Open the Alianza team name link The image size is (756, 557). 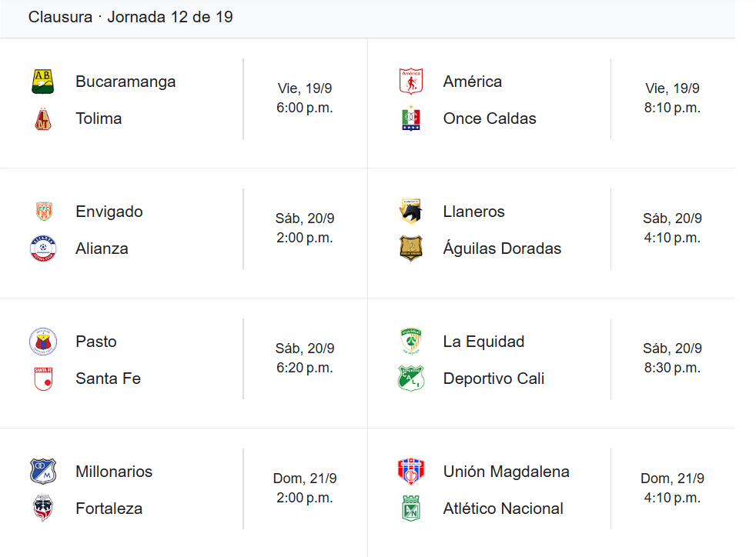point(102,248)
